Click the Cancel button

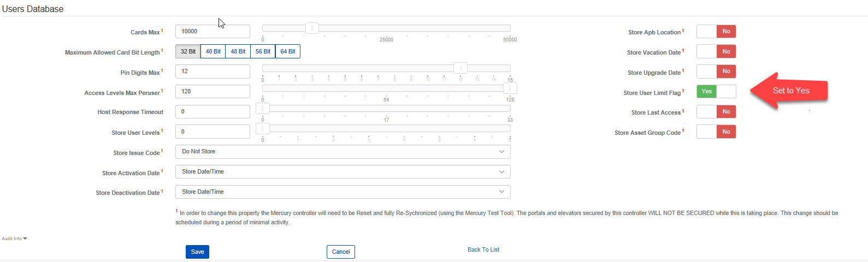coord(341,252)
